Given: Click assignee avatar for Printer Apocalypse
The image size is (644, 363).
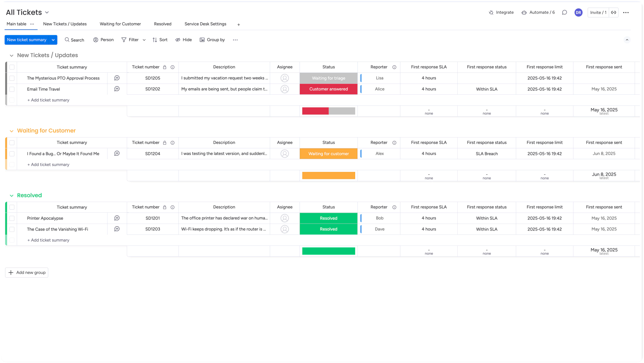Looking at the screenshot, I should 285,218.
